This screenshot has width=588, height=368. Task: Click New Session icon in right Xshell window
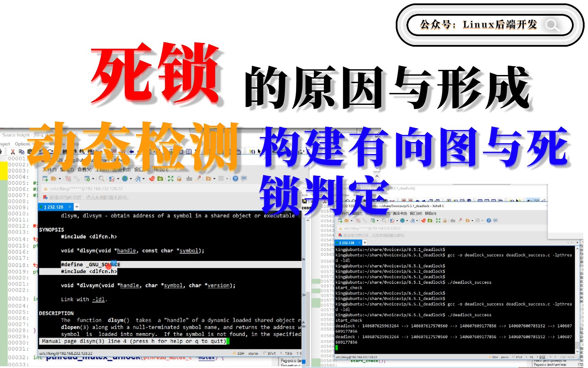tap(340, 220)
